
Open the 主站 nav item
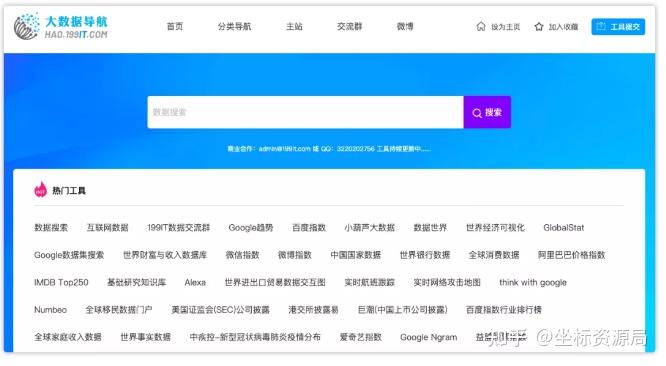point(294,26)
